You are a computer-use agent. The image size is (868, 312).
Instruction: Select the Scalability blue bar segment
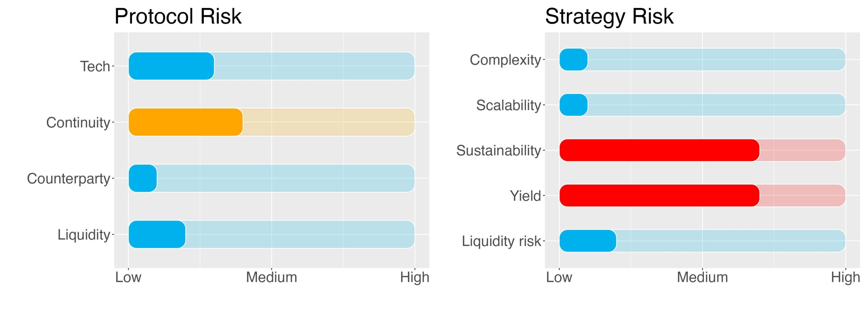pos(574,105)
